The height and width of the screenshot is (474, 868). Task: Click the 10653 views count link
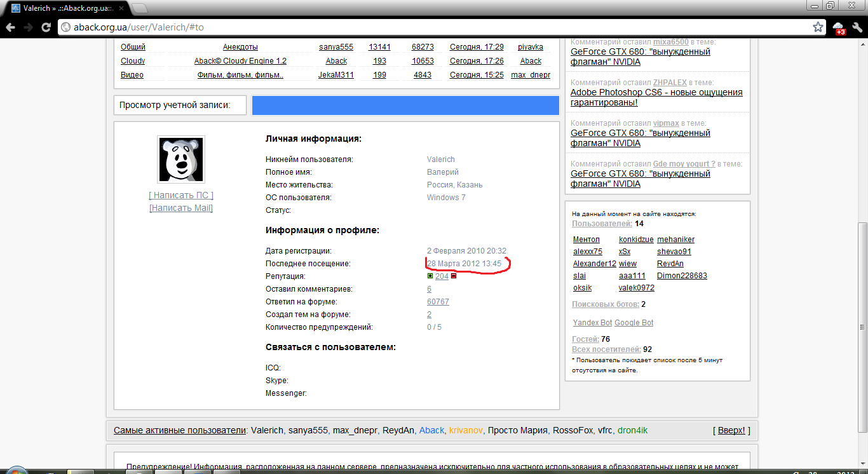(x=423, y=61)
